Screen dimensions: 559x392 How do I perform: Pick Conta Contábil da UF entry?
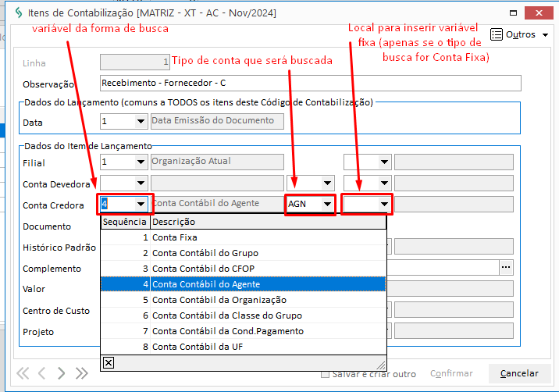[x=197, y=347]
